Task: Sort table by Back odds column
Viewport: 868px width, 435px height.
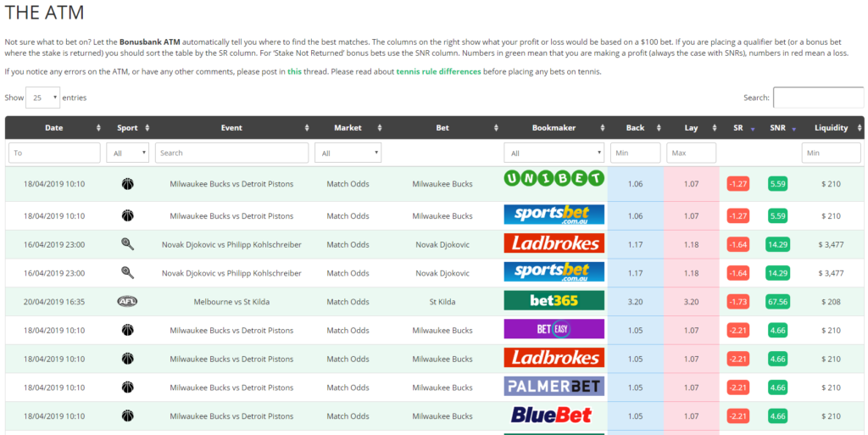Action: point(636,128)
